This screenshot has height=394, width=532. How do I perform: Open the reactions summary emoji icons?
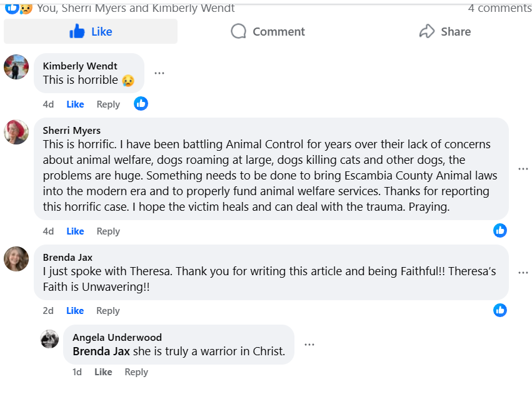pos(18,8)
